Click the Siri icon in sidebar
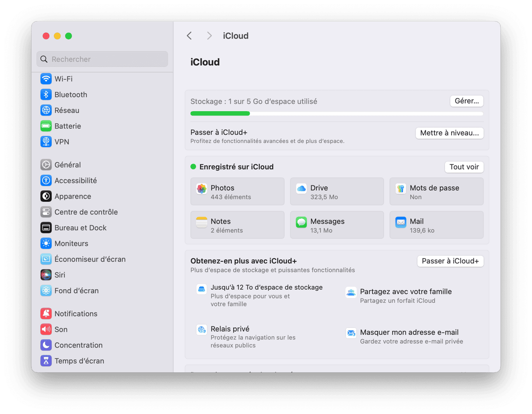The image size is (532, 414). click(46, 275)
